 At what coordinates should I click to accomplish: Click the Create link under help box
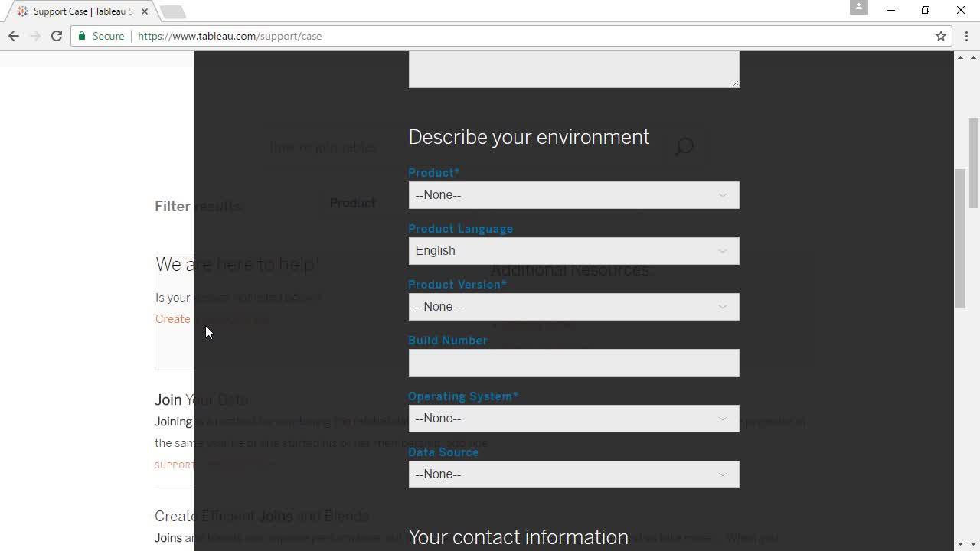[173, 319]
